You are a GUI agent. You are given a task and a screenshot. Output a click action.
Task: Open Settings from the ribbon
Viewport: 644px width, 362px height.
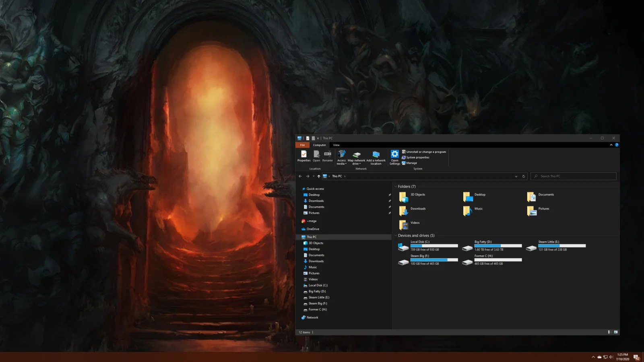[395, 157]
